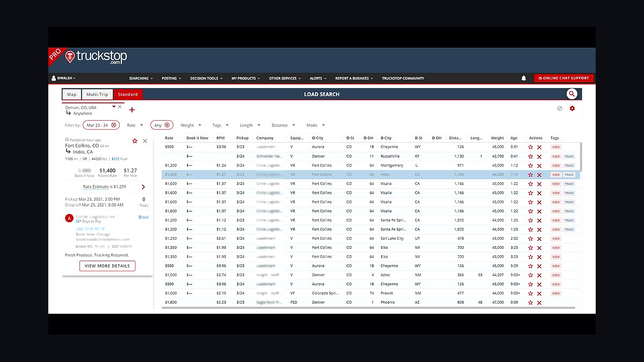Viewport: 644px width, 362px height.
Task: Add a new search with the red plus icon
Action: point(132,110)
